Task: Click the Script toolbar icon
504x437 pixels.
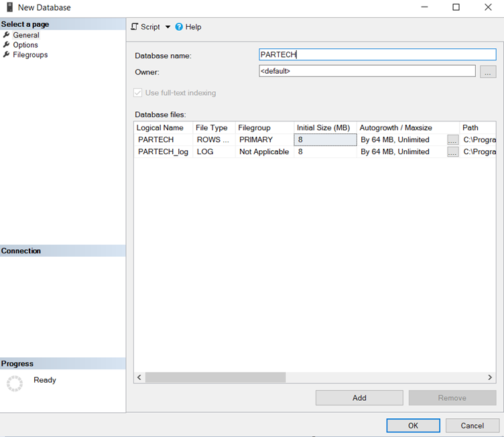Action: (134, 27)
